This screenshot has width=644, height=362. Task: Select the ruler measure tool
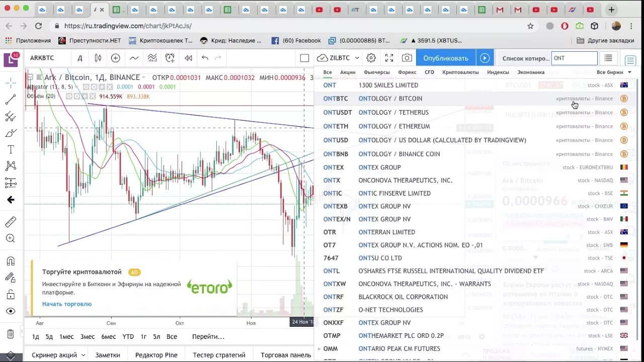pos(11,222)
